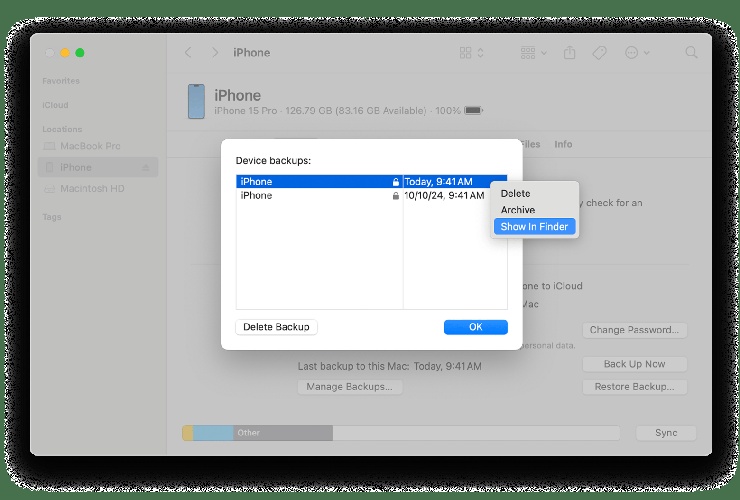This screenshot has height=500, width=740.
Task: Click the Back Up Now button
Action: click(x=634, y=364)
